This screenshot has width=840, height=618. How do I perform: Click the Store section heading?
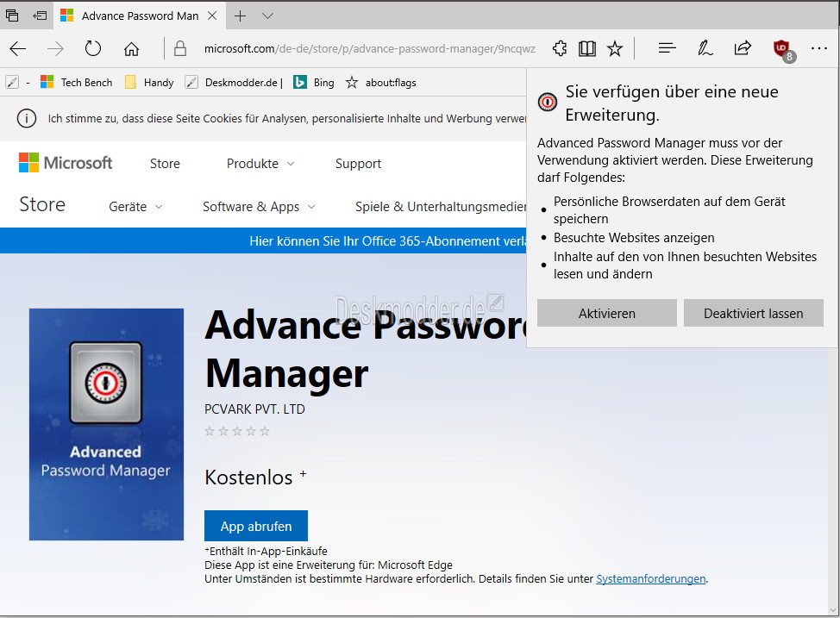[42, 204]
